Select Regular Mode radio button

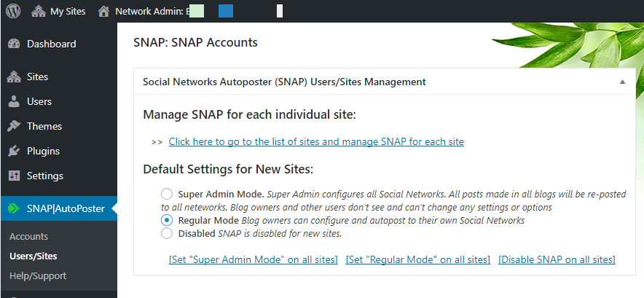point(167,219)
